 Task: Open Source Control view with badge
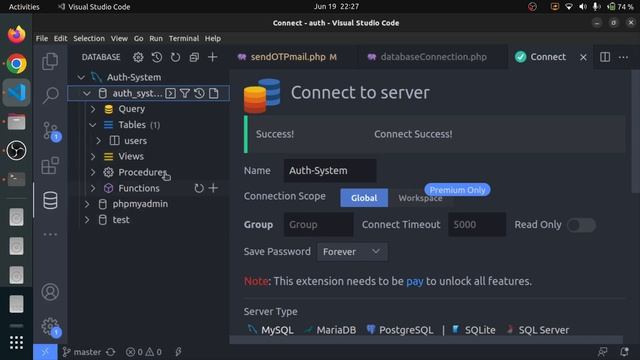pos(51,131)
